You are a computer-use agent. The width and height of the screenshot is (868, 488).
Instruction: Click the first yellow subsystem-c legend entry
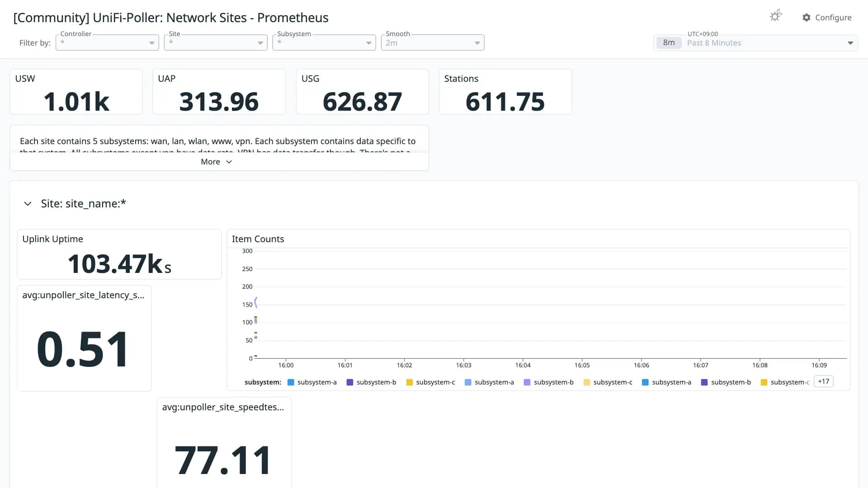[430, 382]
